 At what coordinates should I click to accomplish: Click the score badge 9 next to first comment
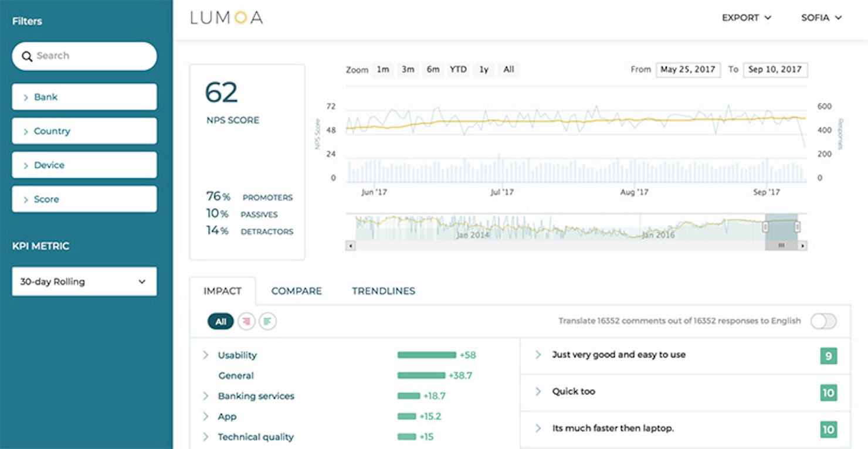[x=828, y=356]
